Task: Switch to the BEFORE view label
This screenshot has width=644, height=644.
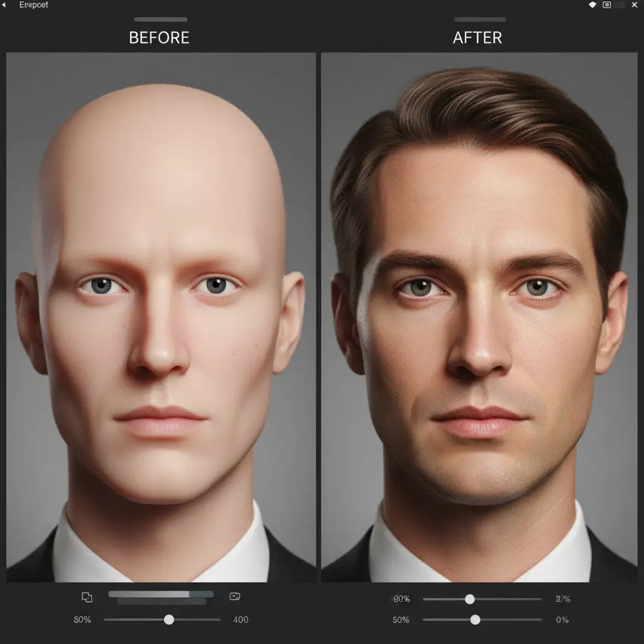Action: 159,38
